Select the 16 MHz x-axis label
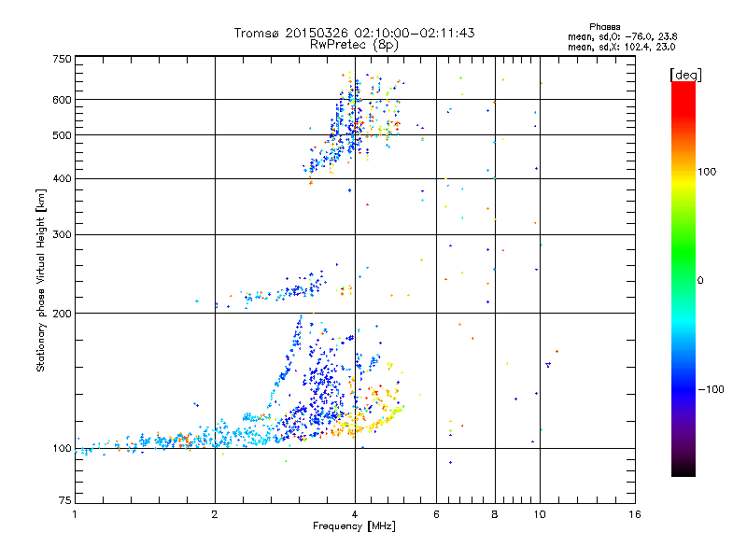Viewport: 747px width, 560px height. pyautogui.click(x=635, y=514)
